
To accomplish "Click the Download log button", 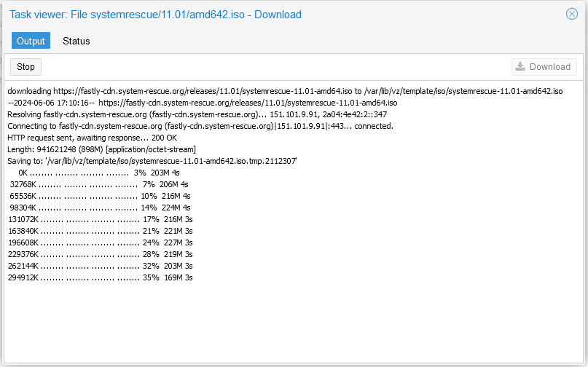I will click(544, 67).
